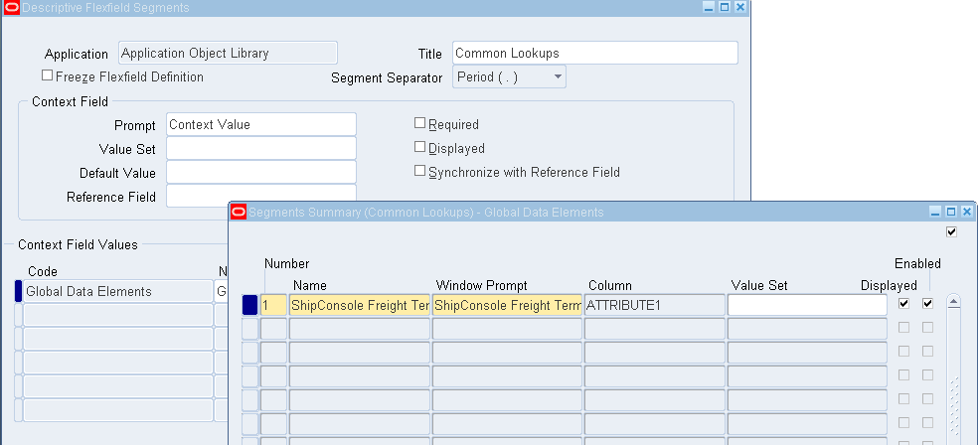This screenshot has height=445, width=980.
Task: Click Oracle icon in Descriptive Flexfield Segments title
Action: pos(11,8)
